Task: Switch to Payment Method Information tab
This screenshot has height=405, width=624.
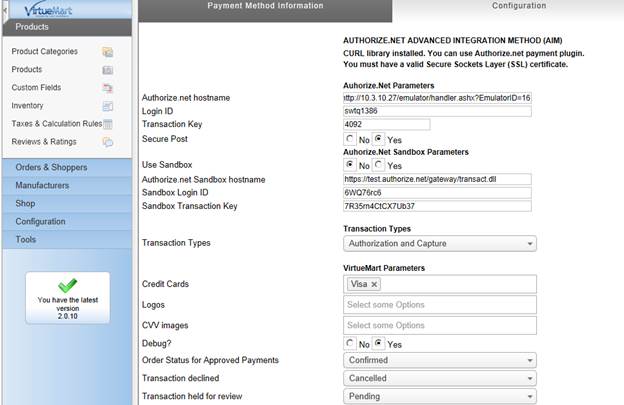Action: (x=265, y=6)
